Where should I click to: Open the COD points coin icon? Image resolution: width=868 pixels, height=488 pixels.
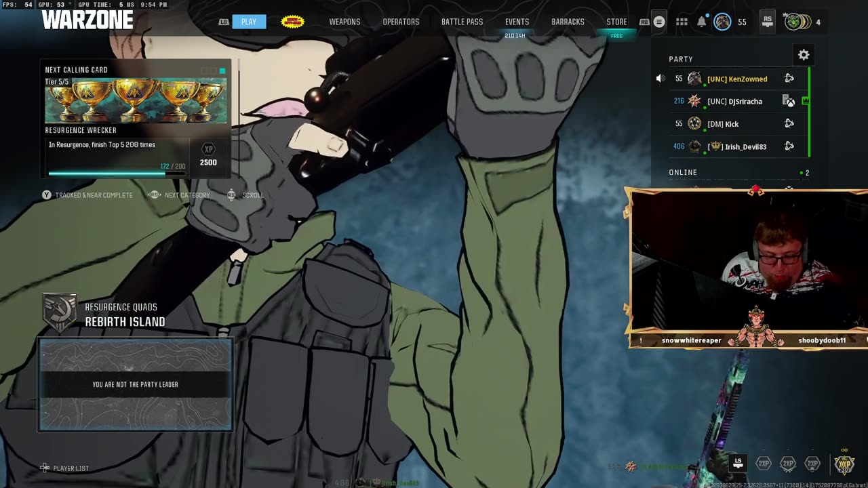(x=796, y=22)
